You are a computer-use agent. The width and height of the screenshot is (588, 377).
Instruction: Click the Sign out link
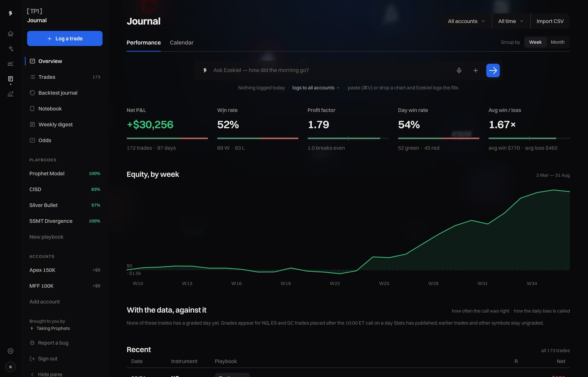click(x=44, y=358)
